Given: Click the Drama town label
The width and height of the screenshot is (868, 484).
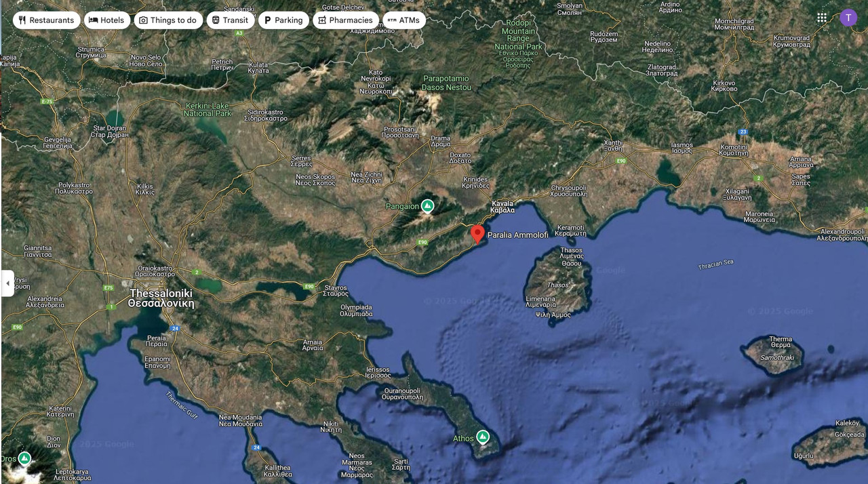Looking at the screenshot, I should pos(440,141).
